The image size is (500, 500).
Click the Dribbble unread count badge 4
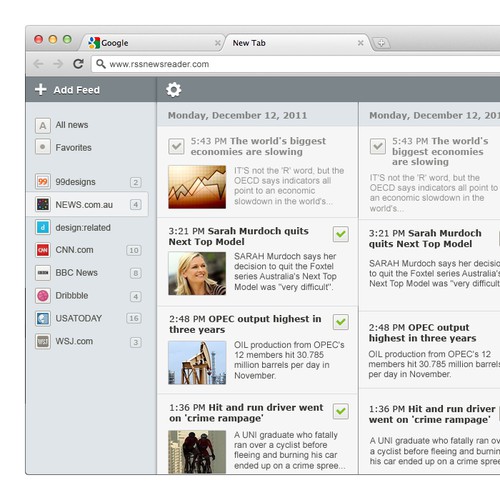pyautogui.click(x=135, y=296)
